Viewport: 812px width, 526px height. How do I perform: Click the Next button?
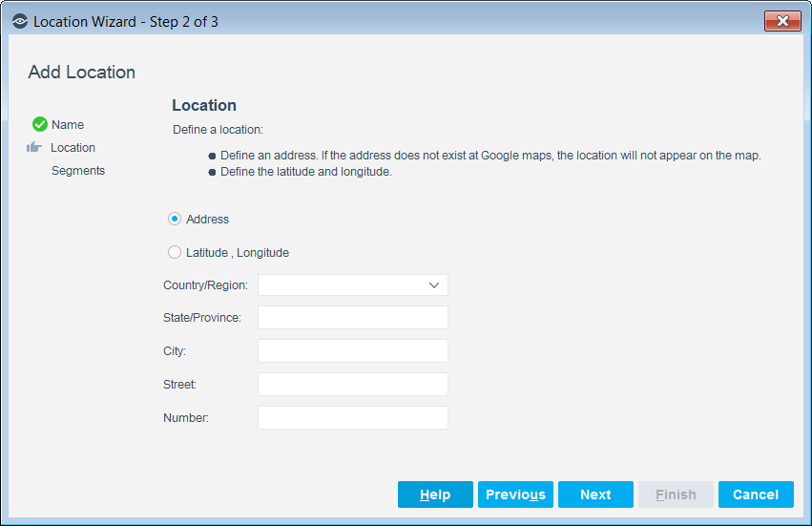click(x=595, y=494)
